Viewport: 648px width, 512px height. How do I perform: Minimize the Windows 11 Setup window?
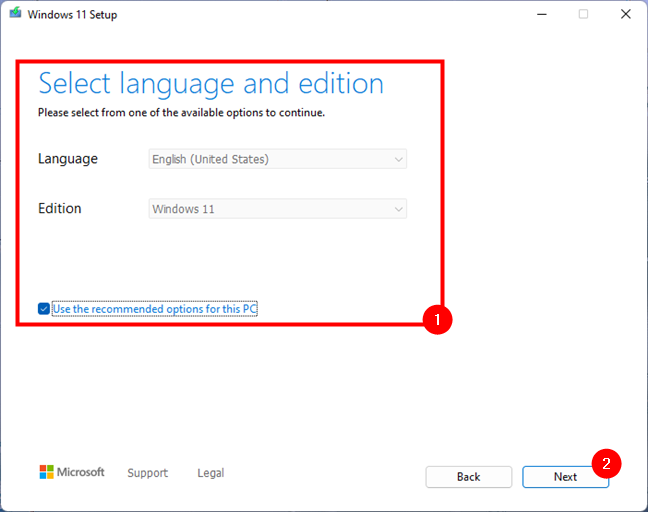click(542, 14)
